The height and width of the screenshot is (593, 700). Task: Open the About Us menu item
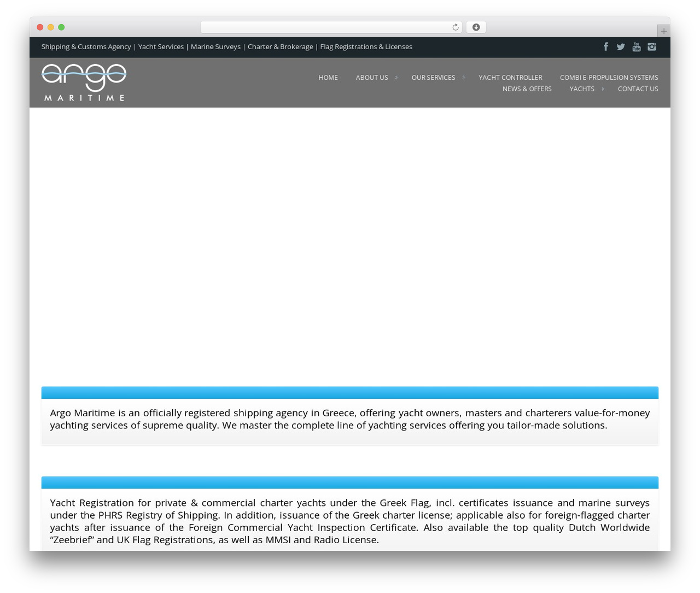click(372, 78)
